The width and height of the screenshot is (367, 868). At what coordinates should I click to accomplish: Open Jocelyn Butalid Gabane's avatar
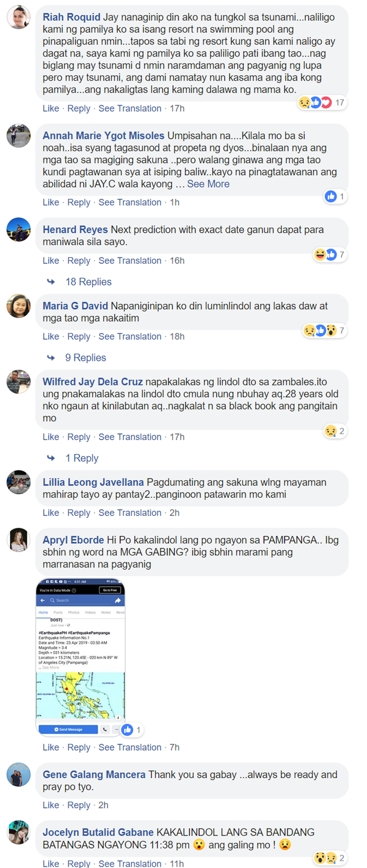19,832
